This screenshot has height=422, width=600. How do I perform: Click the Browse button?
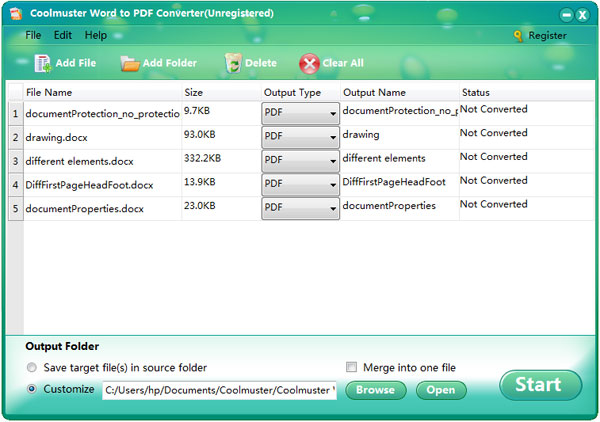click(376, 390)
